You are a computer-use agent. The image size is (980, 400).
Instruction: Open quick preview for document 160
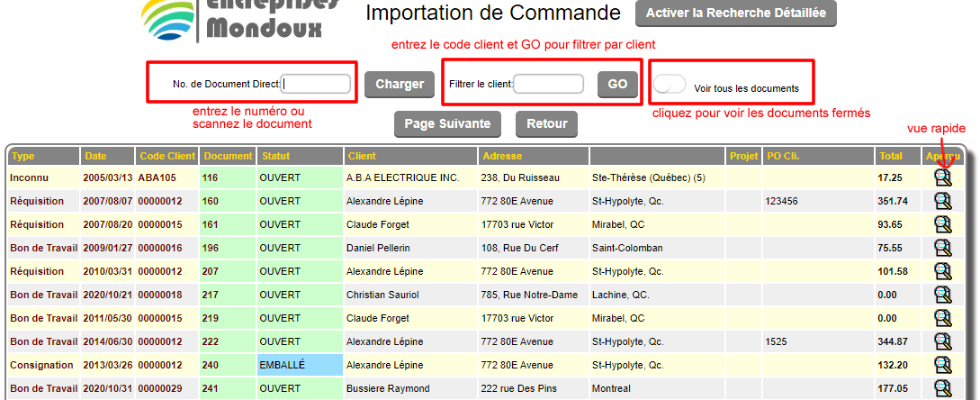(x=942, y=201)
